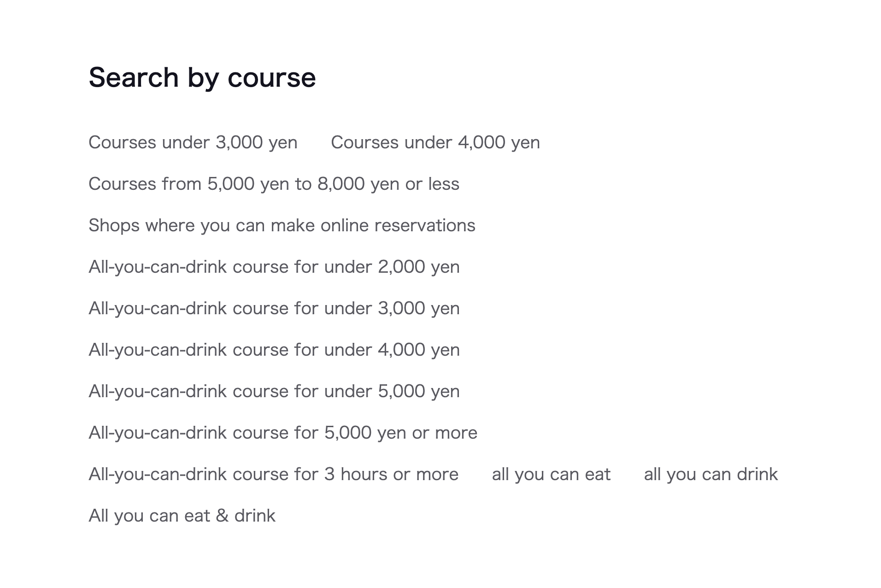Choose all-you-can-drink course under 3,000 yen
Viewport: 881px width, 588px height.
coord(274,308)
